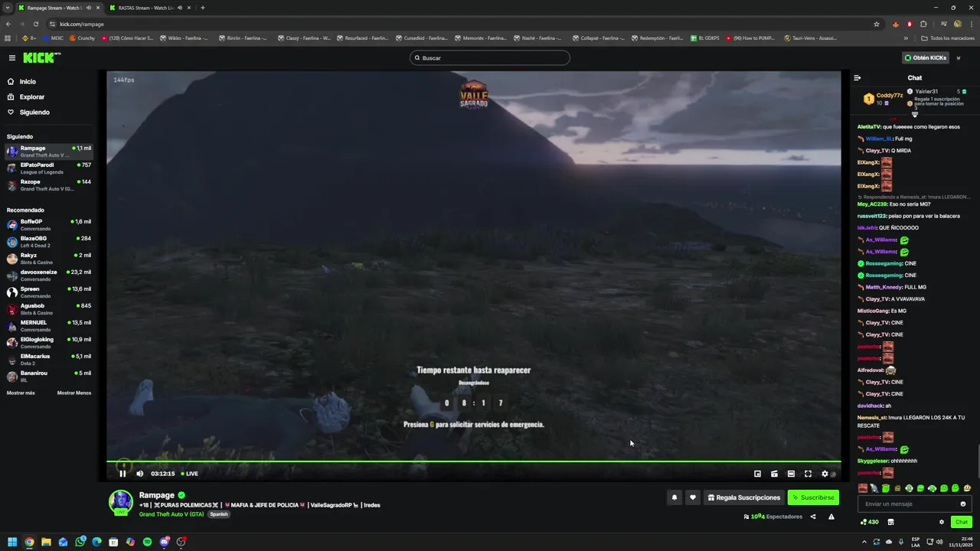The height and width of the screenshot is (551, 980).
Task: Click the KICK logo
Action: pos(41,58)
